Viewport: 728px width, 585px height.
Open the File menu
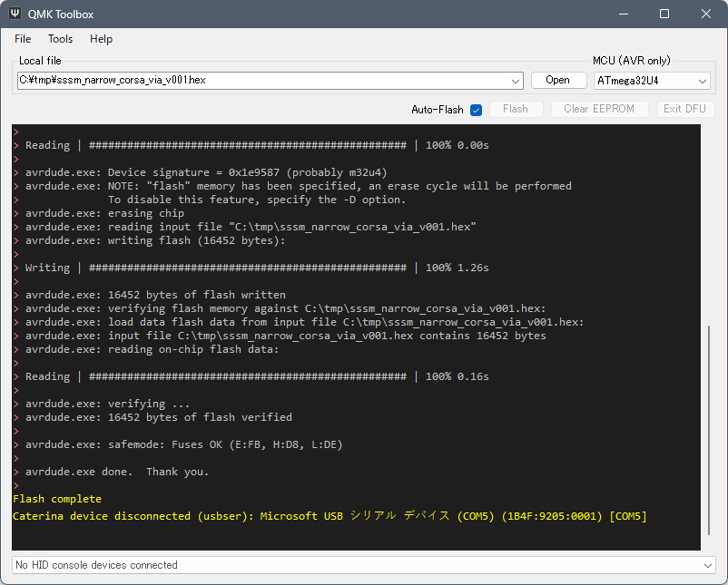pyautogui.click(x=23, y=39)
